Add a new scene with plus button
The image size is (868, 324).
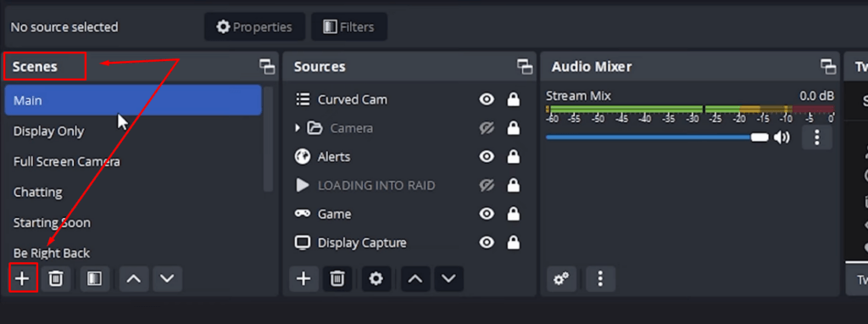[x=22, y=278]
